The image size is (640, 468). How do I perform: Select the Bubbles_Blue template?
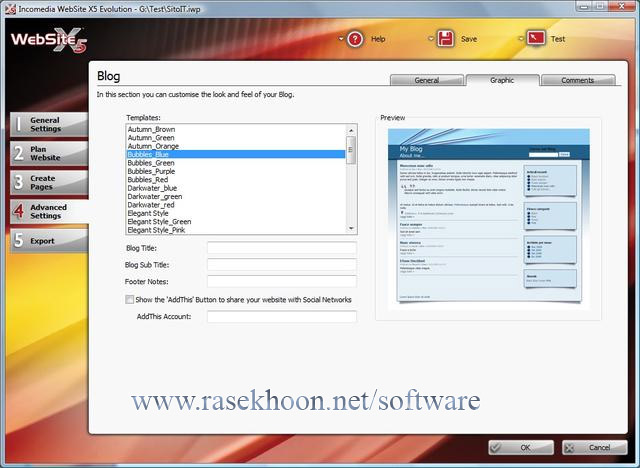[x=236, y=155]
